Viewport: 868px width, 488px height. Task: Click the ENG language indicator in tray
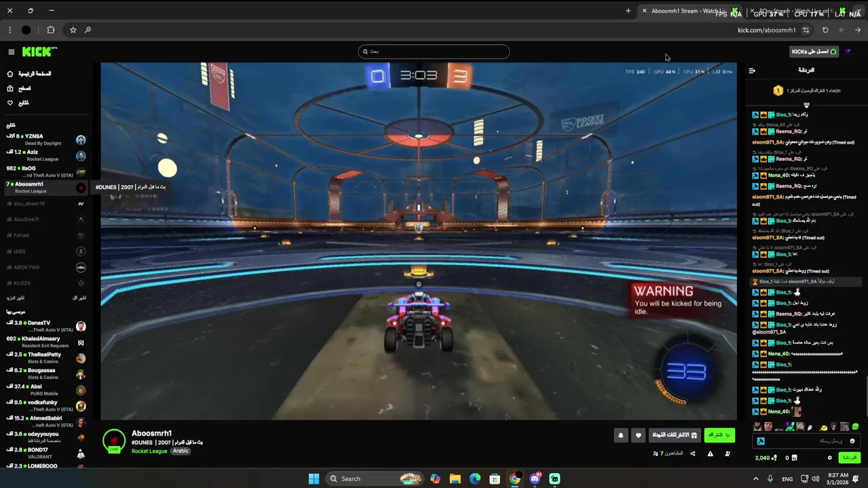tap(787, 479)
